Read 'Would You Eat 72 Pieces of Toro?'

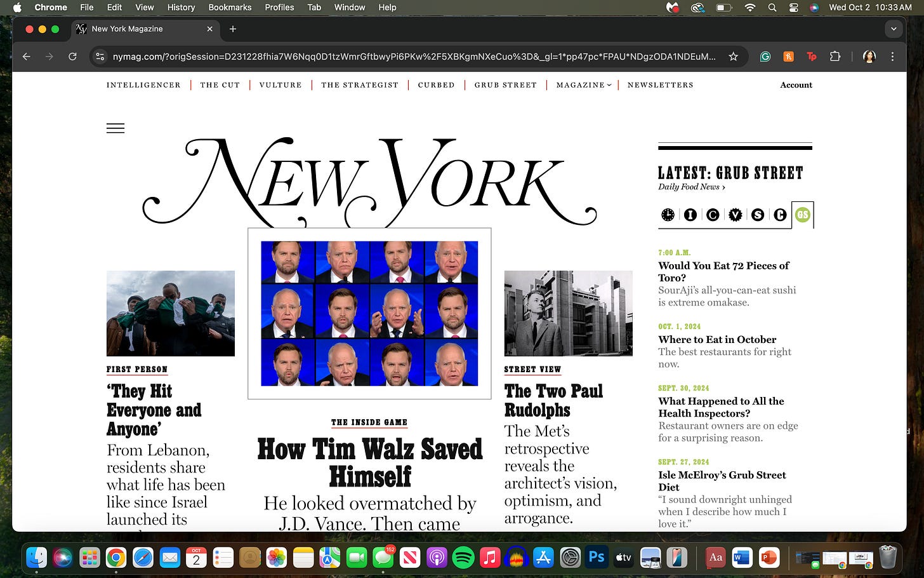pos(723,271)
